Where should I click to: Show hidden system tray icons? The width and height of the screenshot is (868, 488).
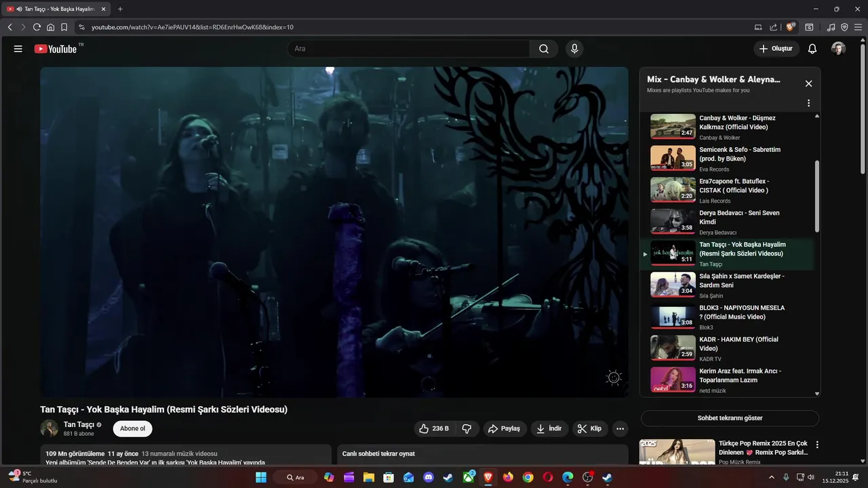pyautogui.click(x=771, y=477)
